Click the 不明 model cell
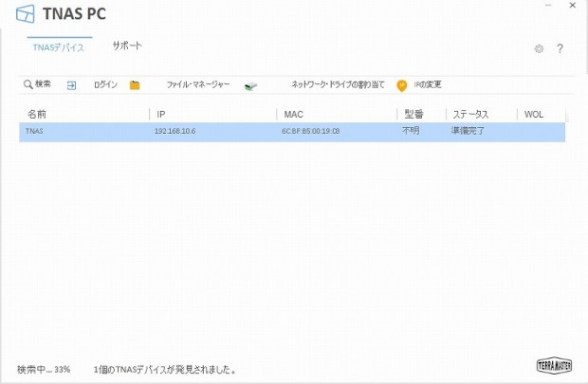 pyautogui.click(x=411, y=131)
